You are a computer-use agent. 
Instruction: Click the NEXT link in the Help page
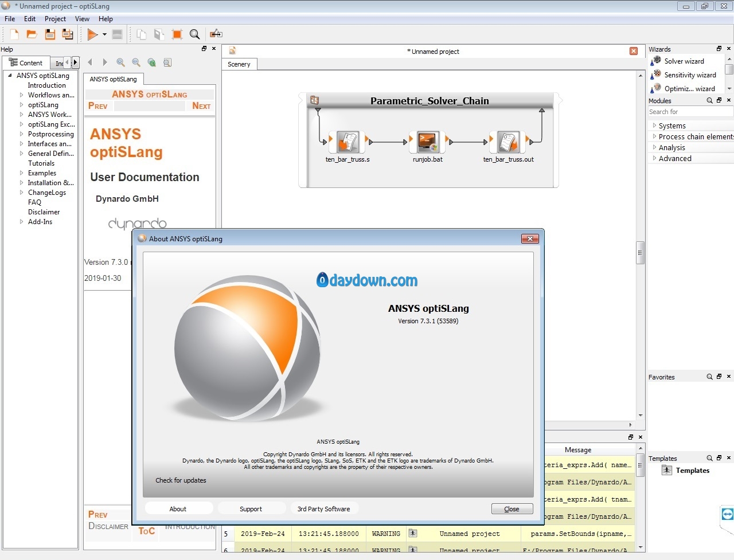201,106
